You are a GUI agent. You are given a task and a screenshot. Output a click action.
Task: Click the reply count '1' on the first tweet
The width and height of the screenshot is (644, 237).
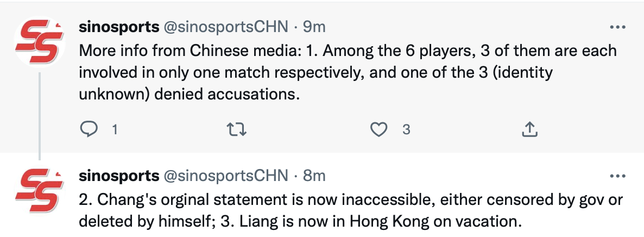[x=115, y=129]
